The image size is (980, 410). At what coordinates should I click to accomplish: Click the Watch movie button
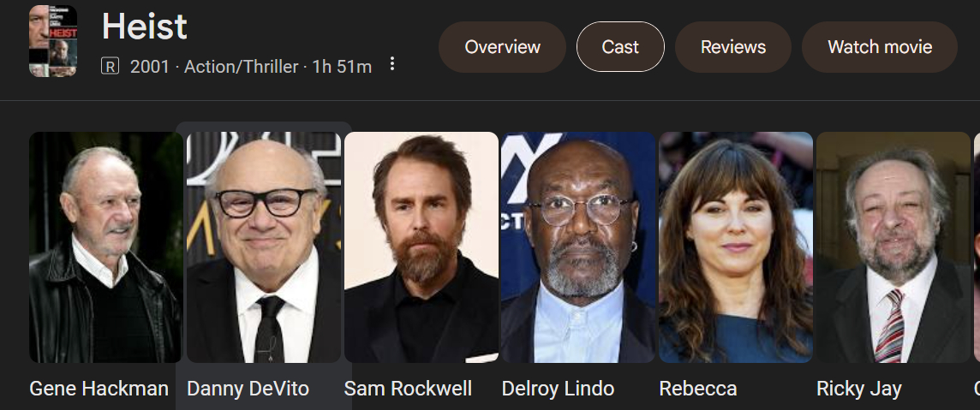(x=880, y=47)
